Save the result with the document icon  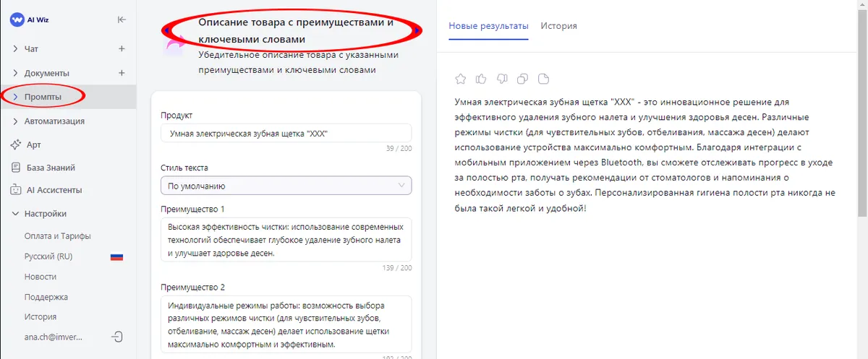coord(545,79)
